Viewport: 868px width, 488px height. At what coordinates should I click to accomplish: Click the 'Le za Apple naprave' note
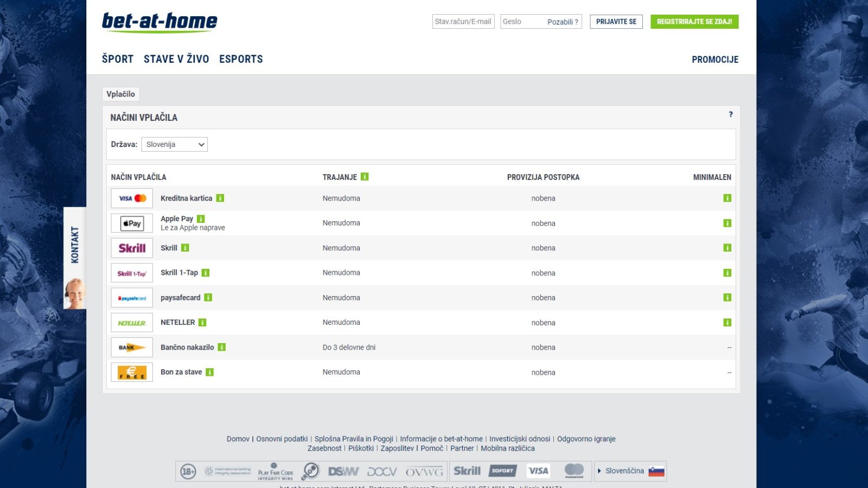(193, 228)
